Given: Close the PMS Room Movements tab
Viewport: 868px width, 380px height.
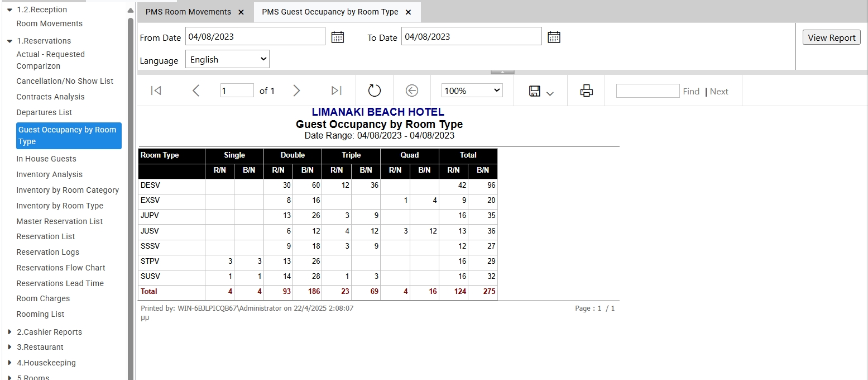Looking at the screenshot, I should [241, 12].
